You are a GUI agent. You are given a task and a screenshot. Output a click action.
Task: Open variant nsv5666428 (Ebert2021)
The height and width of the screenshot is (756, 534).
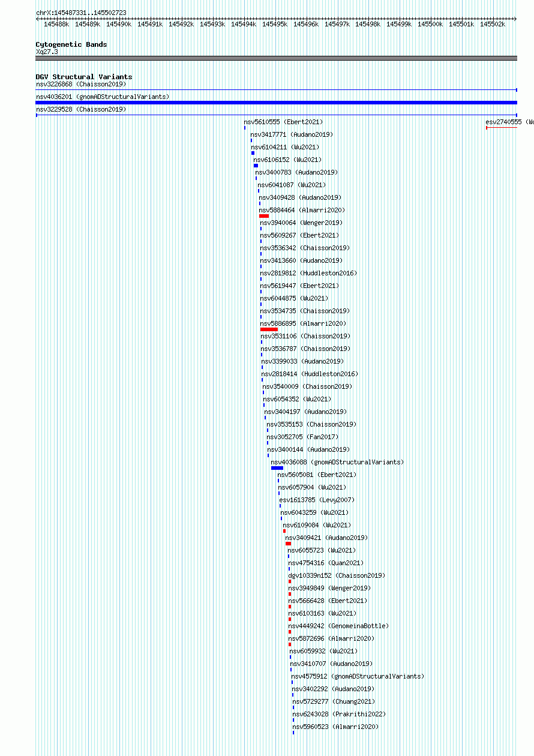click(x=328, y=601)
